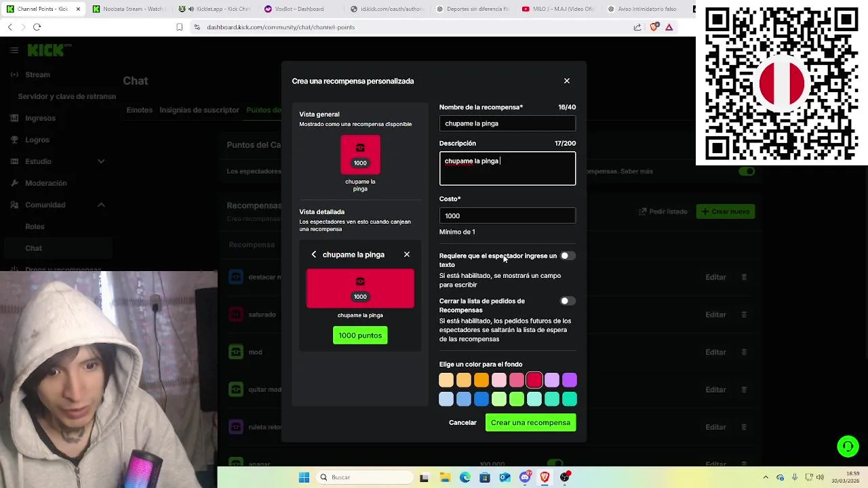Open the Windows Start menu

coord(304,477)
